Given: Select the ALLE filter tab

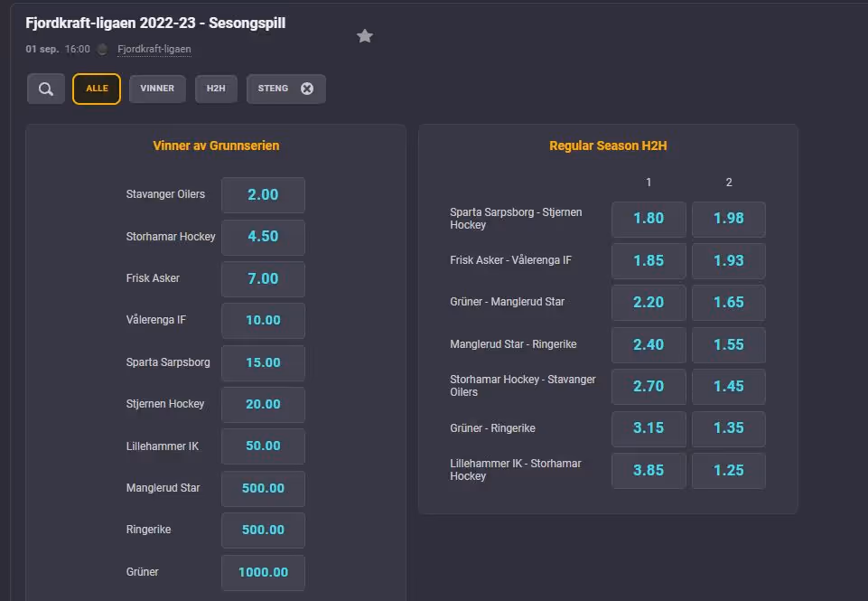Looking at the screenshot, I should coord(97,89).
